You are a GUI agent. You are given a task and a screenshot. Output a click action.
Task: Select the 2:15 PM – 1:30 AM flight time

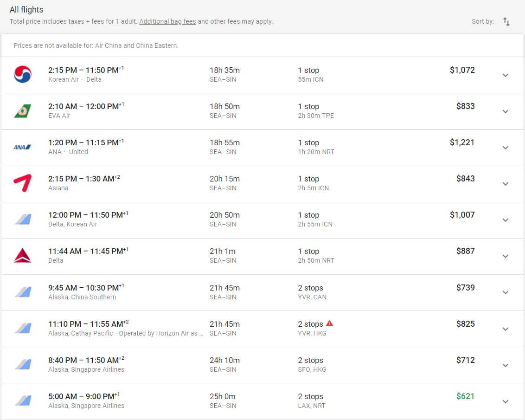tap(84, 178)
